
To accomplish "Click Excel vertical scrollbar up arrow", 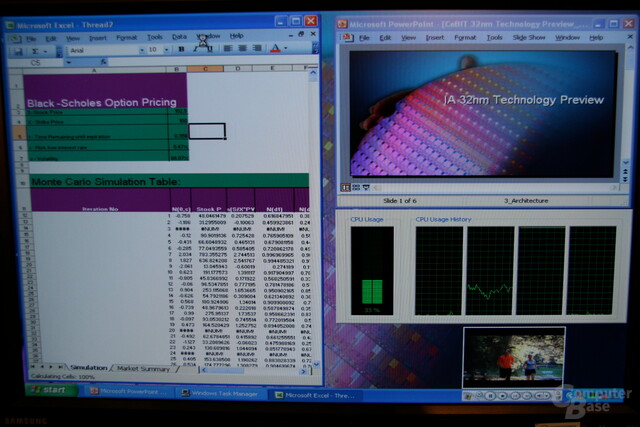I will tap(313, 73).
